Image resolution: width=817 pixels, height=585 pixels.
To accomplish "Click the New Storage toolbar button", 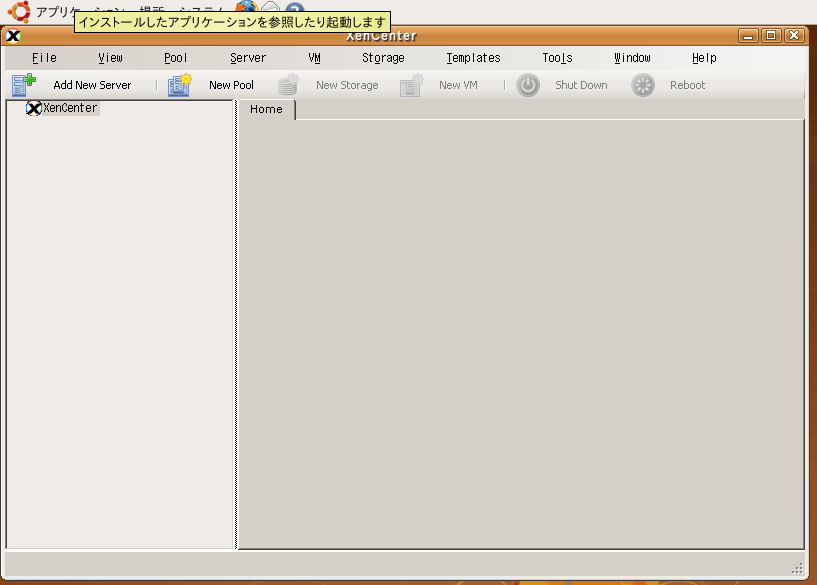I will 328,85.
